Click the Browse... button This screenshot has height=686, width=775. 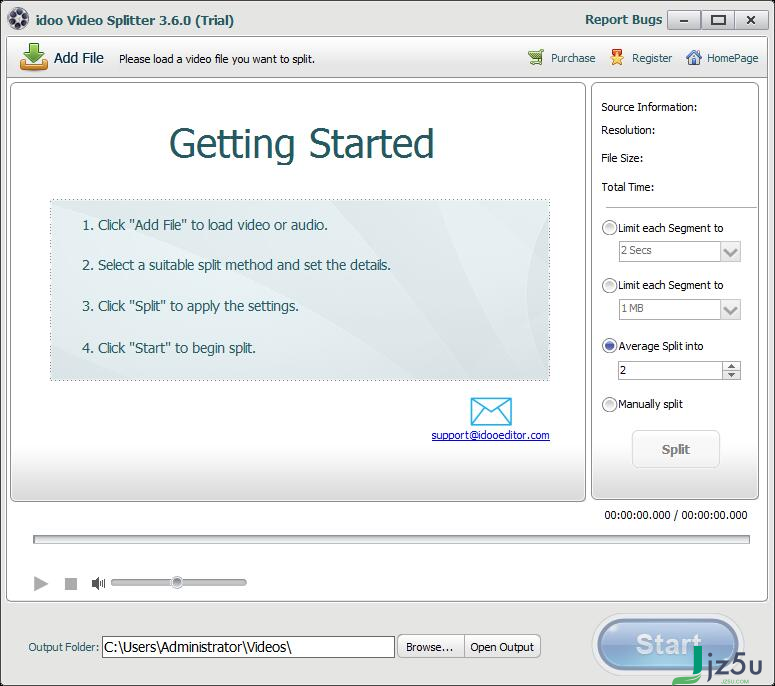coord(430,647)
